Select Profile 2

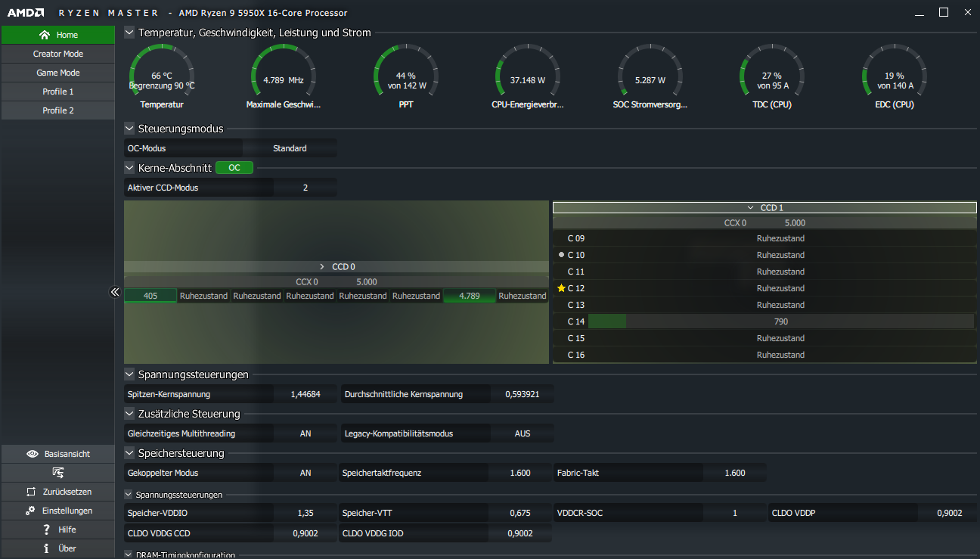point(57,110)
